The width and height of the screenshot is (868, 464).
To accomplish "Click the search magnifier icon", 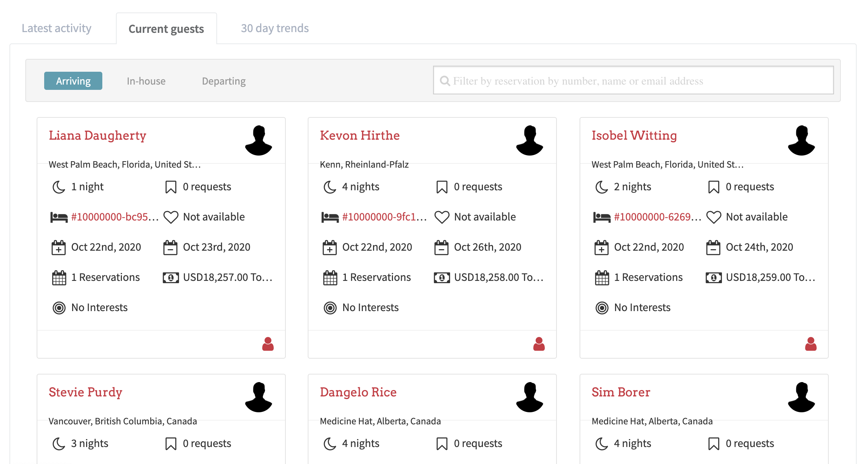I will [445, 81].
